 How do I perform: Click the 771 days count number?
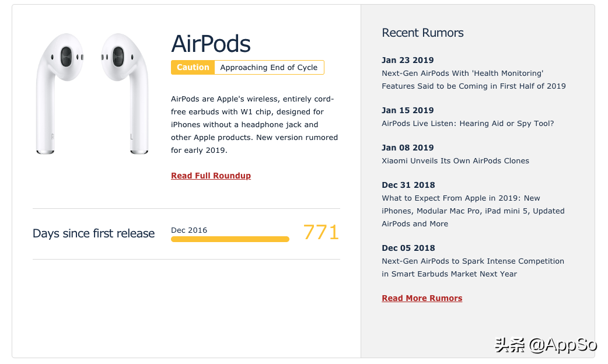click(x=321, y=233)
